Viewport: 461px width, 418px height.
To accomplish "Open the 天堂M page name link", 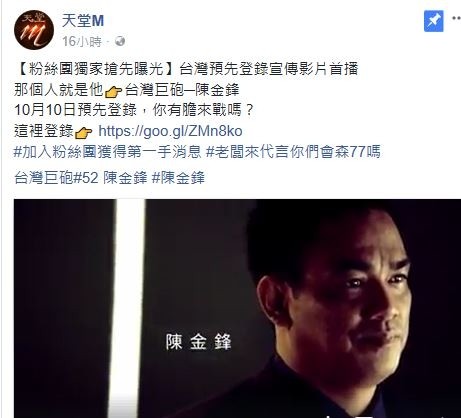I will click(x=83, y=21).
